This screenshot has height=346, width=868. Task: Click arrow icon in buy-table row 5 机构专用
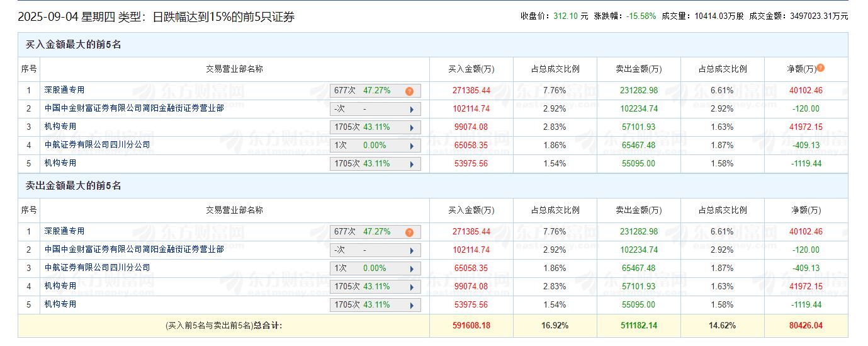point(412,164)
